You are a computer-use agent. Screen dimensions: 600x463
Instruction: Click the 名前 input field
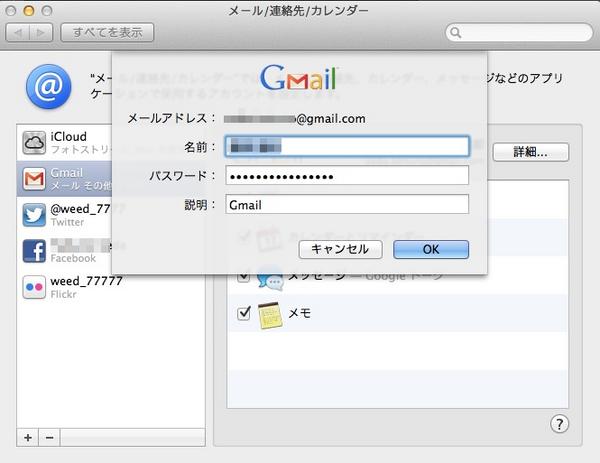pos(347,146)
